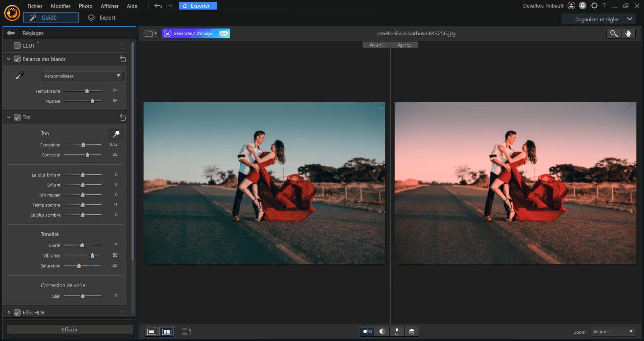
Task: Activate the Zoom magnifier tool
Action: [x=613, y=33]
